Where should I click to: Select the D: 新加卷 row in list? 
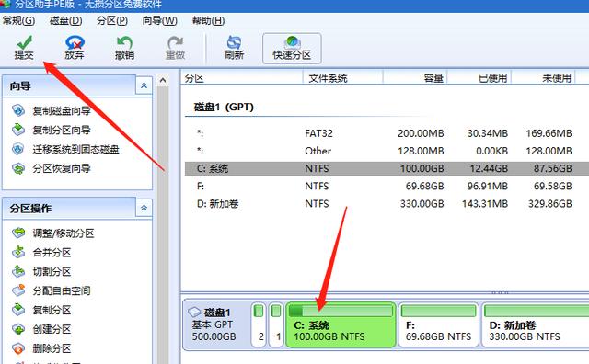pyautogui.click(x=387, y=204)
